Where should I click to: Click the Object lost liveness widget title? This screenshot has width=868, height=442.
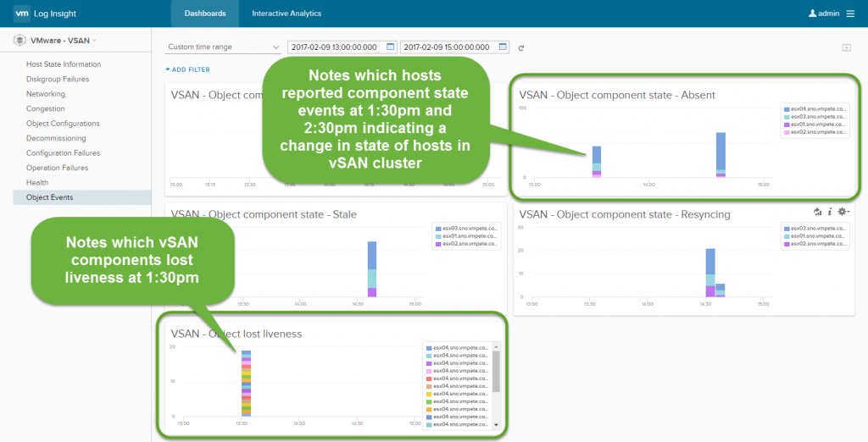[x=236, y=334]
